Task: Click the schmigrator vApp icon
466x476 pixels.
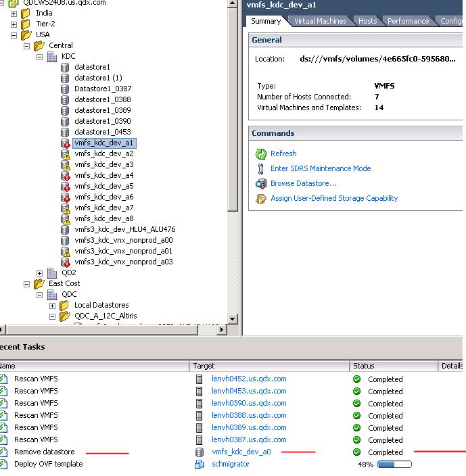Action: coord(200,465)
